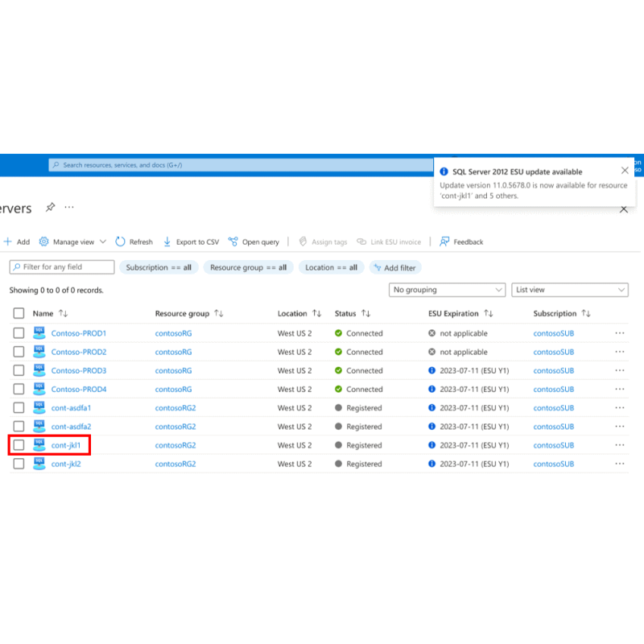Sort by the ESU Expiration column arrows
The width and height of the screenshot is (644, 644).
coord(489,313)
